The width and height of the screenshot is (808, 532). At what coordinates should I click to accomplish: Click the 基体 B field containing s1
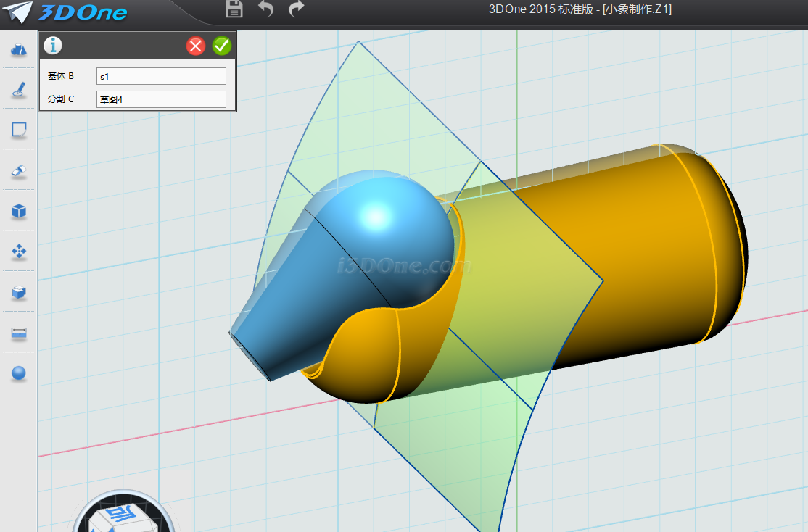click(x=161, y=76)
